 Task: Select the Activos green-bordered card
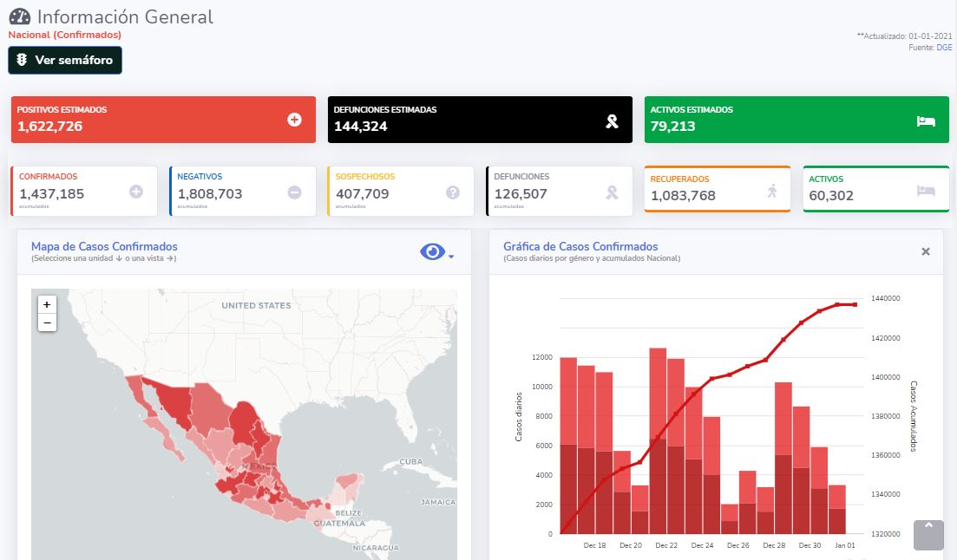[x=875, y=189]
